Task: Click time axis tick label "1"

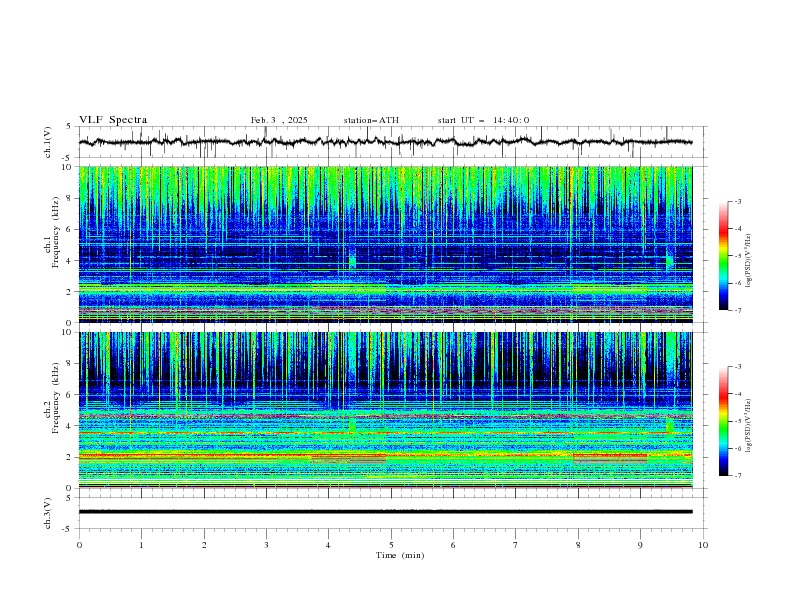Action: point(141,545)
